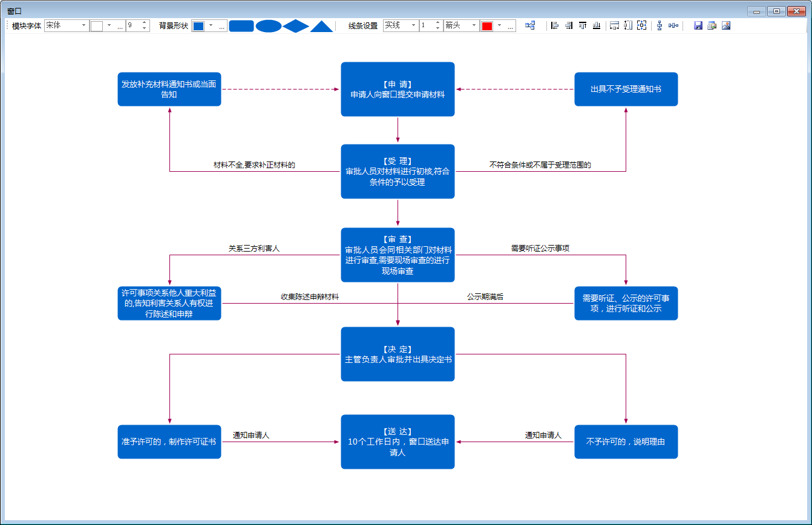Decrease the line width stepper value
Viewport: 812px width, 525px height.
(x=437, y=28)
